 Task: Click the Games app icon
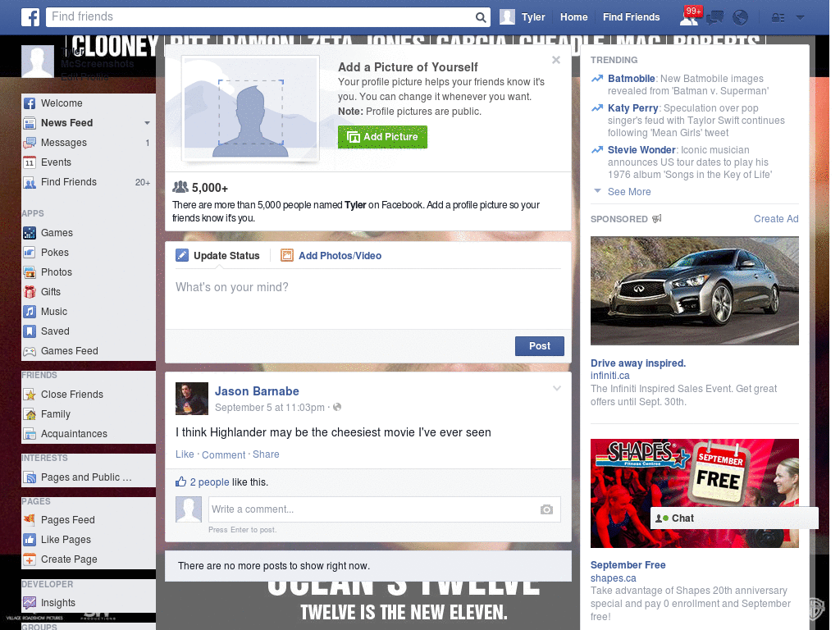coord(30,233)
